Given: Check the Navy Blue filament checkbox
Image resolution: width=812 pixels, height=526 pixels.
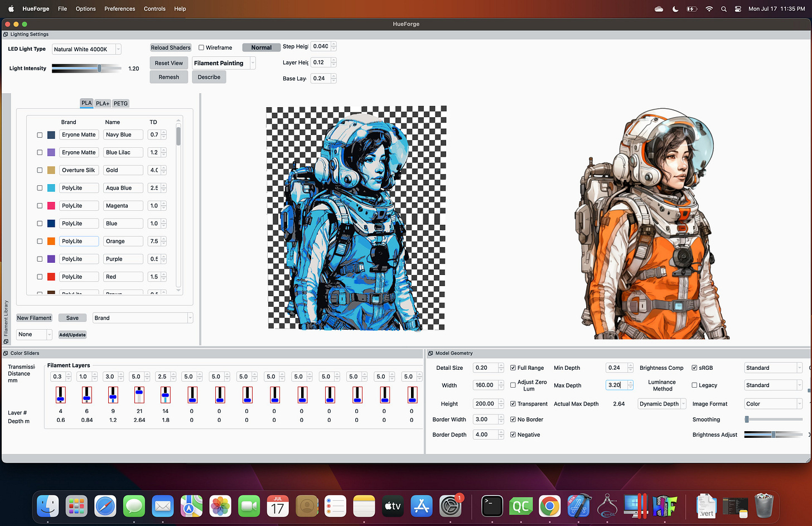Looking at the screenshot, I should click(x=40, y=135).
